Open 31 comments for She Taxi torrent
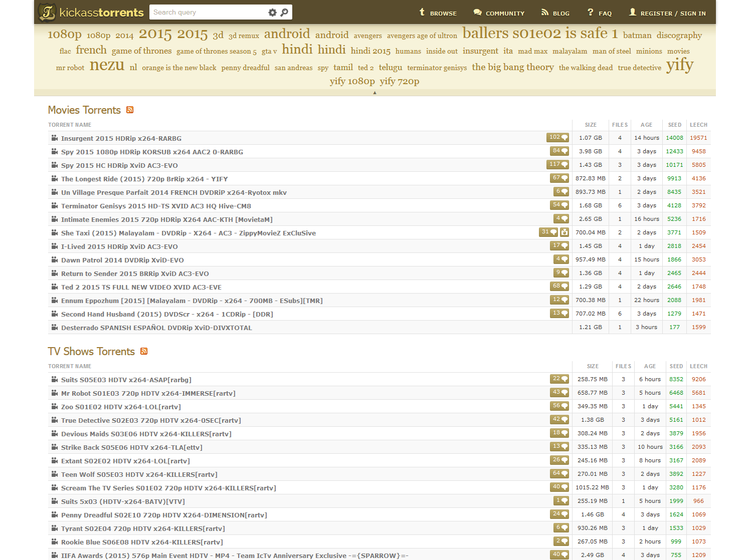 coord(548,232)
